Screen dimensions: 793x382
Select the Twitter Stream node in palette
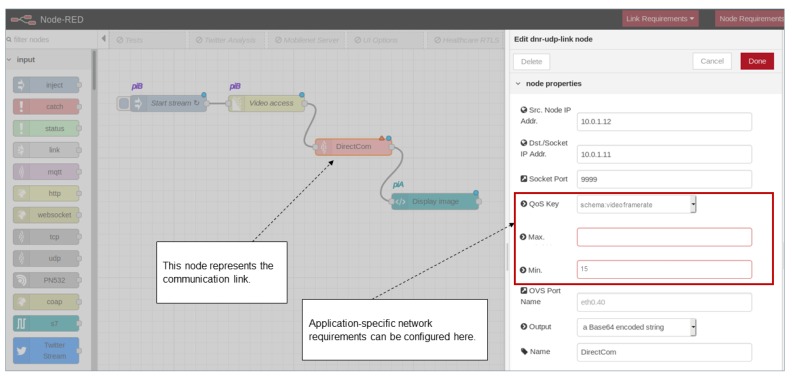click(47, 350)
